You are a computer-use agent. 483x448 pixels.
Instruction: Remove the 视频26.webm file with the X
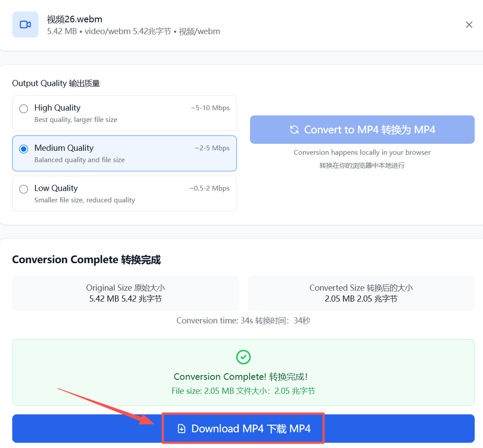[x=469, y=24]
